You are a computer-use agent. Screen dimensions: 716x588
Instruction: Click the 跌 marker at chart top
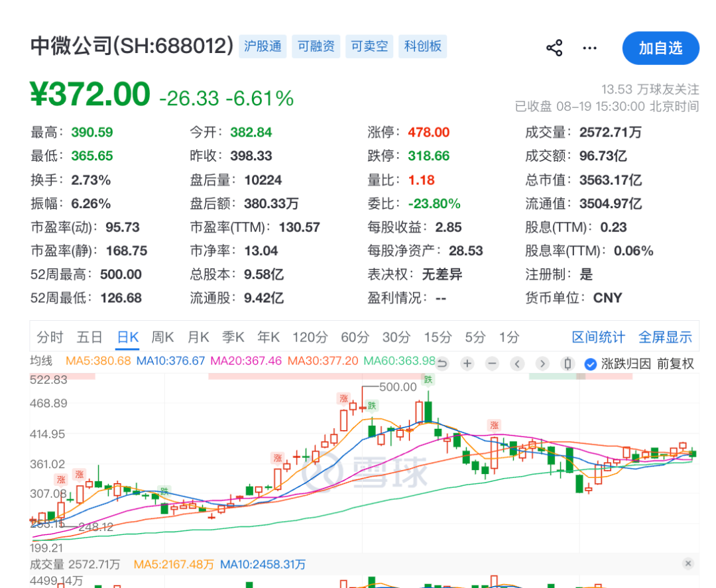click(428, 379)
